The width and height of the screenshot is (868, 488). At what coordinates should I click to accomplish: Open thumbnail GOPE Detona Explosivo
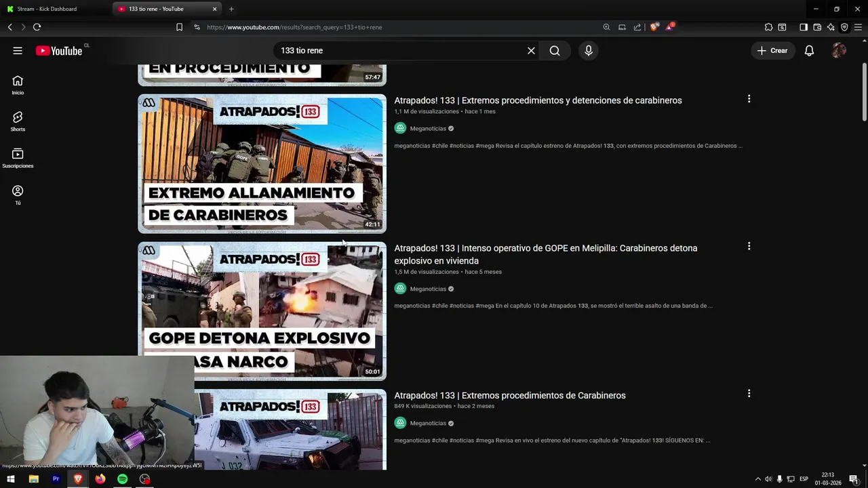(x=262, y=311)
